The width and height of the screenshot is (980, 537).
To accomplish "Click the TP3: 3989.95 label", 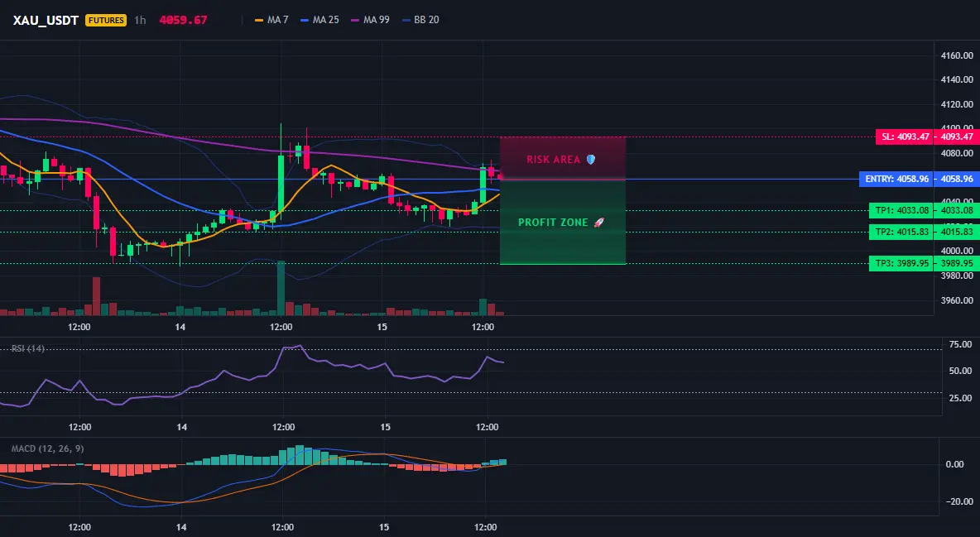I will (901, 263).
